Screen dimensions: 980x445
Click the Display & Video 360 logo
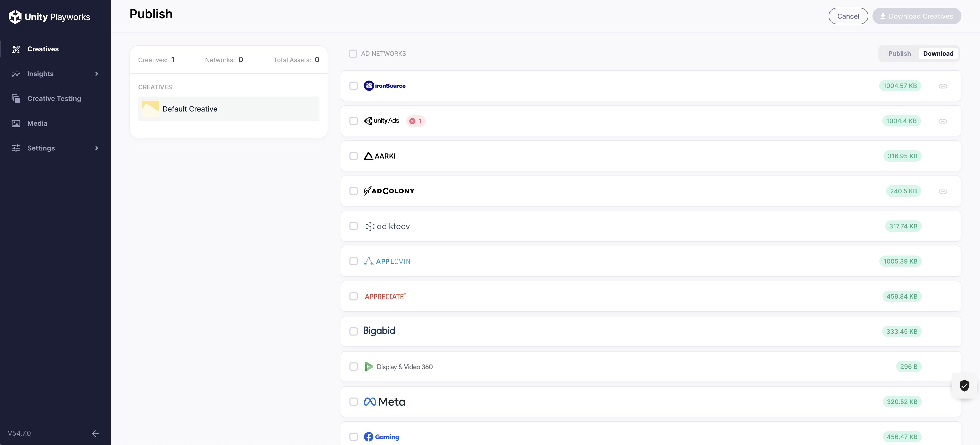[x=398, y=367]
